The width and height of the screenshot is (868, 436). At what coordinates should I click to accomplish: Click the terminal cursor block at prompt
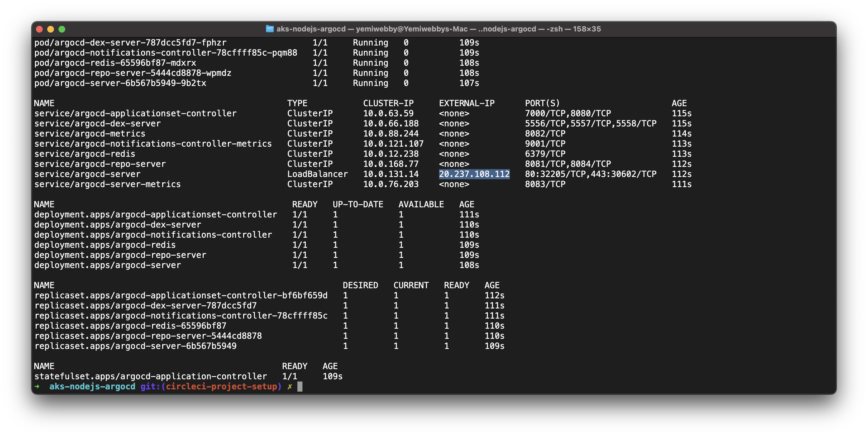[x=300, y=387]
